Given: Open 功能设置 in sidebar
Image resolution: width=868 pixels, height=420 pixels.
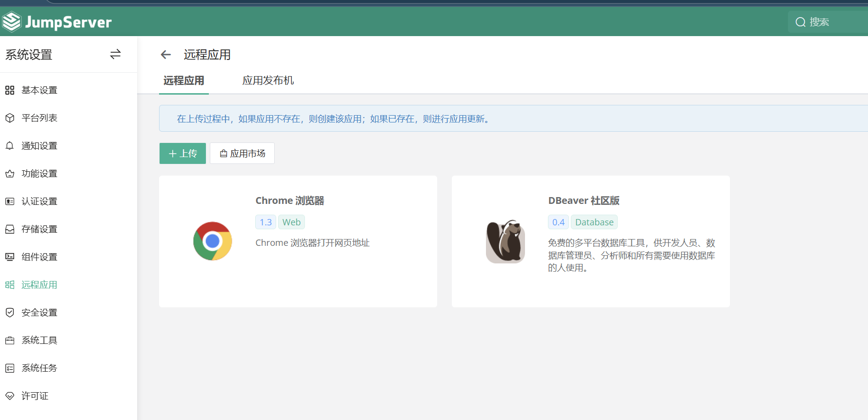Looking at the screenshot, I should tap(39, 174).
